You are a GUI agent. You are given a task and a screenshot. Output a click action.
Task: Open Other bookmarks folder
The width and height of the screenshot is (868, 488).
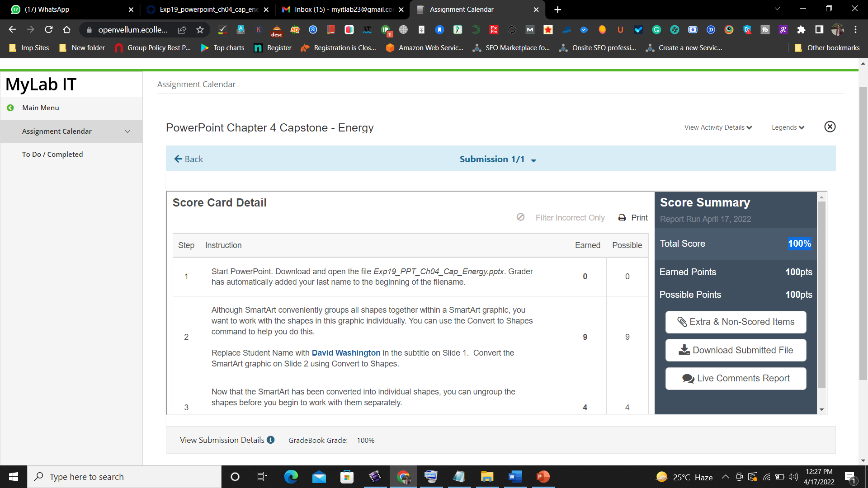[827, 48]
